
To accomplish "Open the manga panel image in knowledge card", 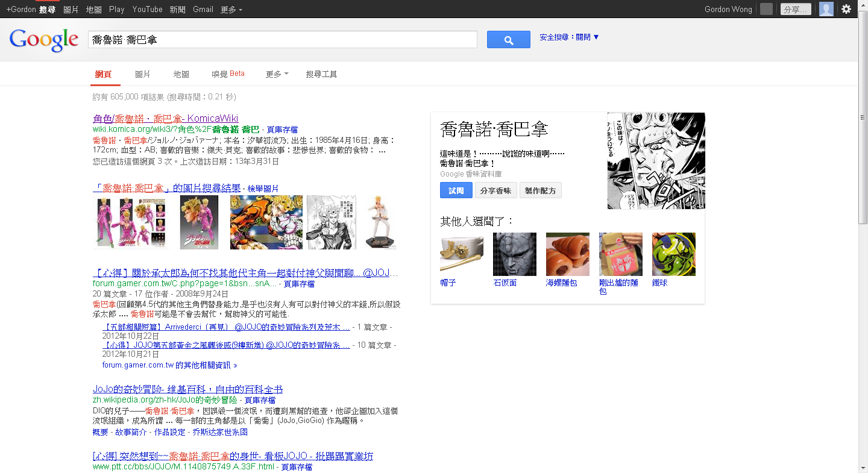I will tap(656, 161).
